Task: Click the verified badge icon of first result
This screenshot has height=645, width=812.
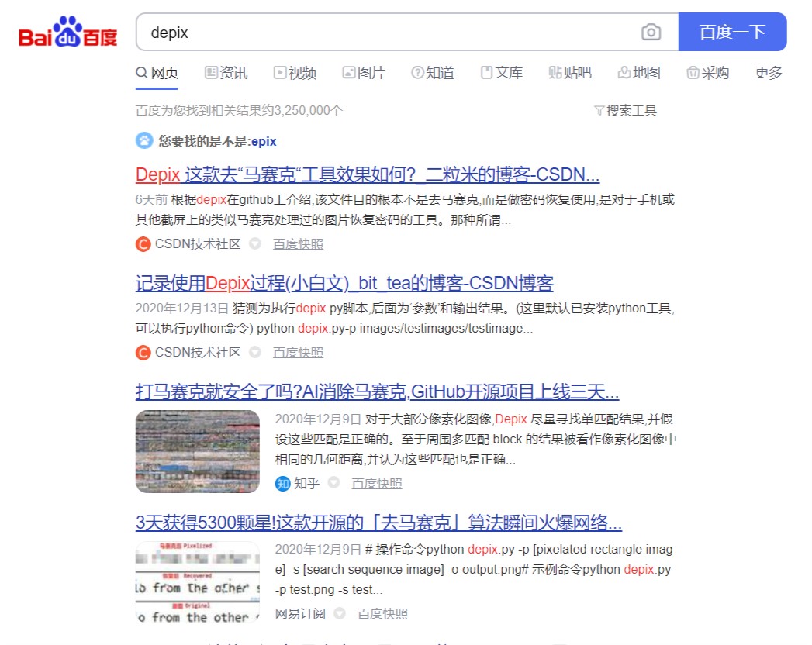Action: (x=255, y=243)
